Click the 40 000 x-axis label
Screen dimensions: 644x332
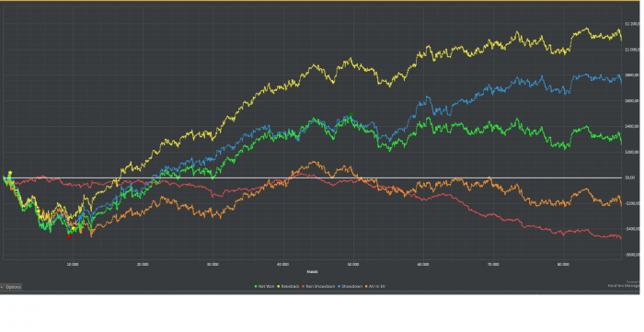[x=283, y=264]
